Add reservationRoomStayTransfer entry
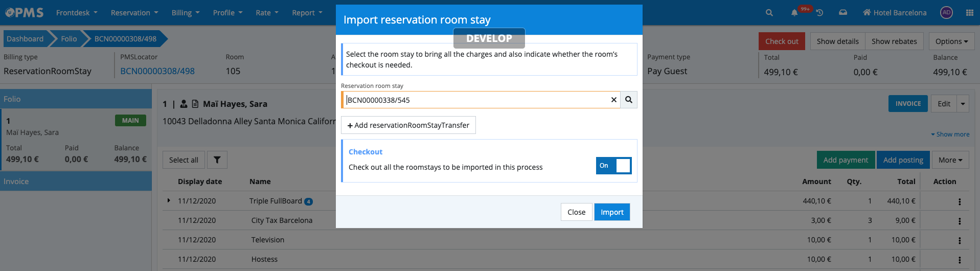Image resolution: width=980 pixels, height=271 pixels. point(408,125)
